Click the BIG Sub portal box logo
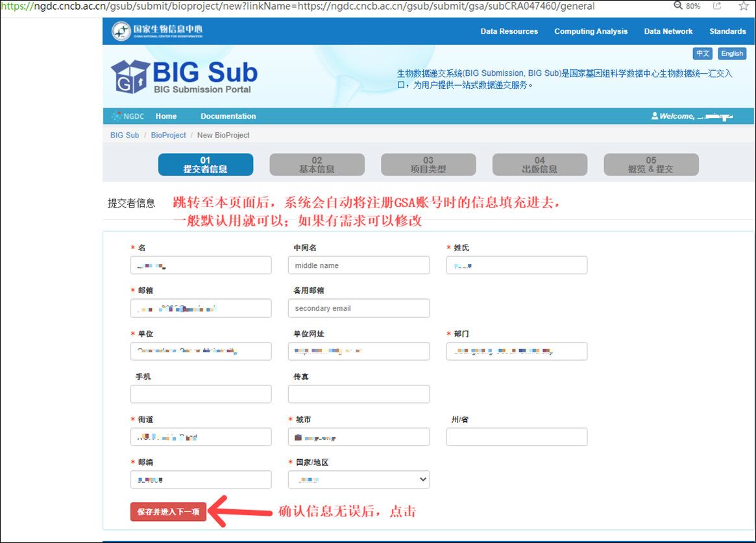This screenshot has width=756, height=543. pos(132,77)
